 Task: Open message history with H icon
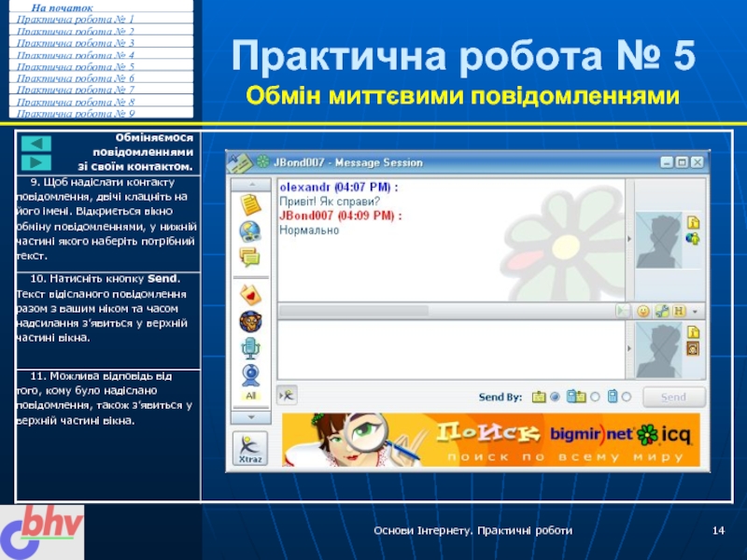point(679,312)
